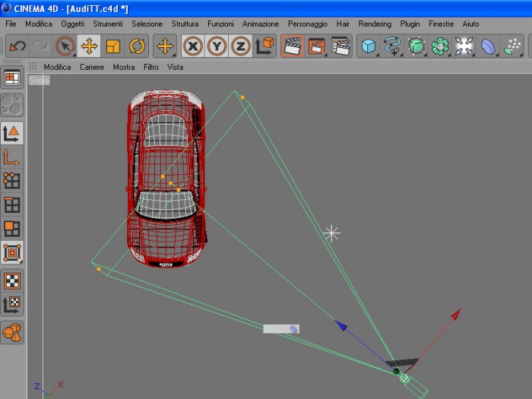Activate the Move tool
532x399 pixels.
pyautogui.click(x=89, y=46)
